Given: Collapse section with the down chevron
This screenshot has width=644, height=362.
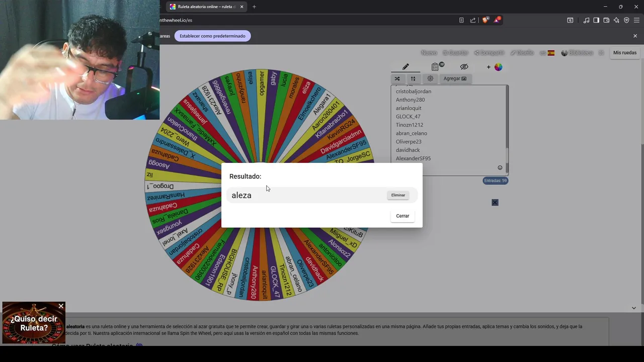Looking at the screenshot, I should [634, 308].
